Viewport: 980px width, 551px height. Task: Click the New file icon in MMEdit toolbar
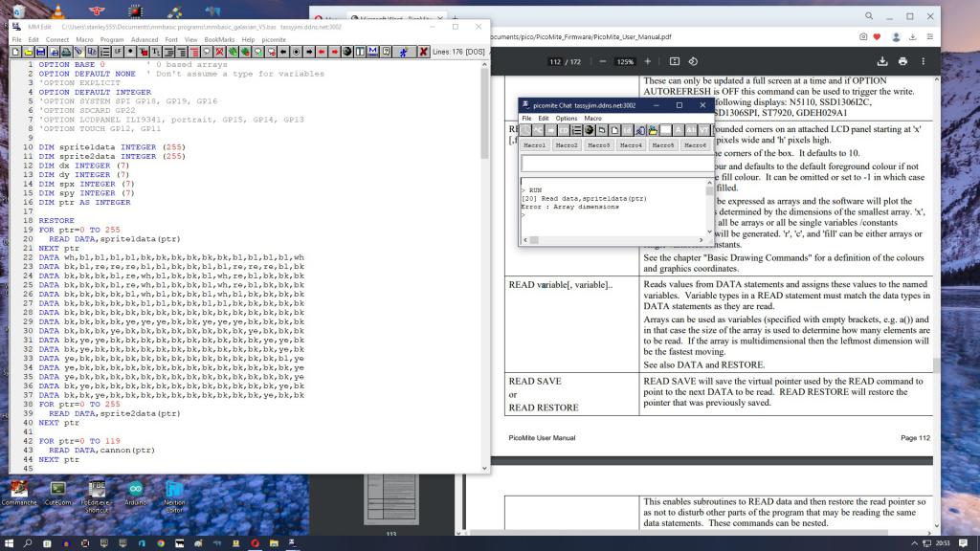(16, 52)
